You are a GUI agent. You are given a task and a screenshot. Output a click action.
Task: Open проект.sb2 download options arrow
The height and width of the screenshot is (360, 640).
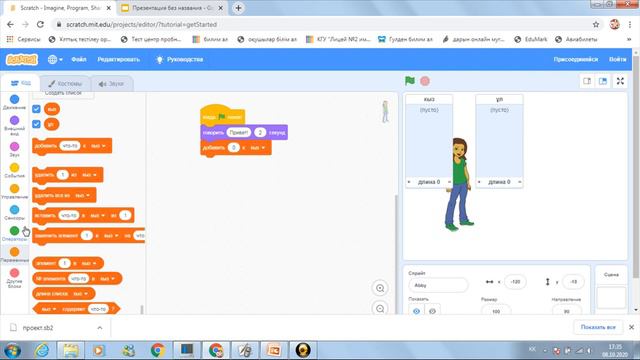pyautogui.click(x=100, y=328)
